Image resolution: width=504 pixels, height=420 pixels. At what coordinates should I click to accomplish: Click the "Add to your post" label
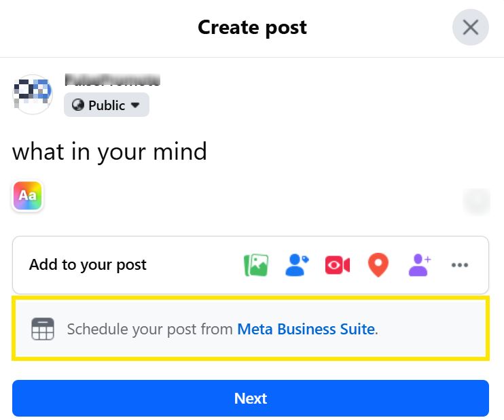[x=88, y=265]
